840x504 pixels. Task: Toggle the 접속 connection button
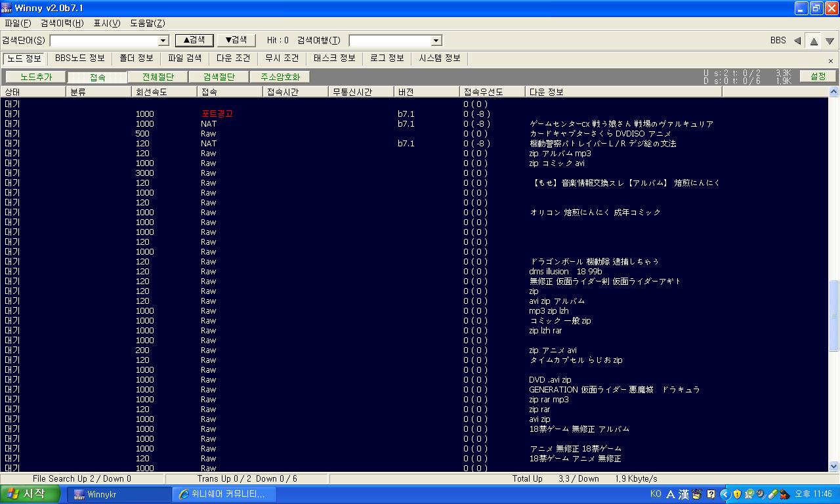pyautogui.click(x=97, y=77)
